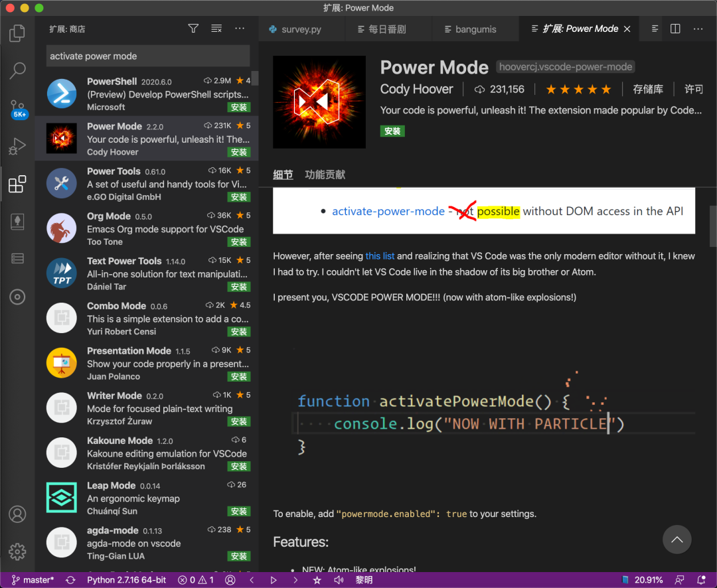Click master* git branch in status bar
This screenshot has width=717, height=588.
tap(33, 580)
